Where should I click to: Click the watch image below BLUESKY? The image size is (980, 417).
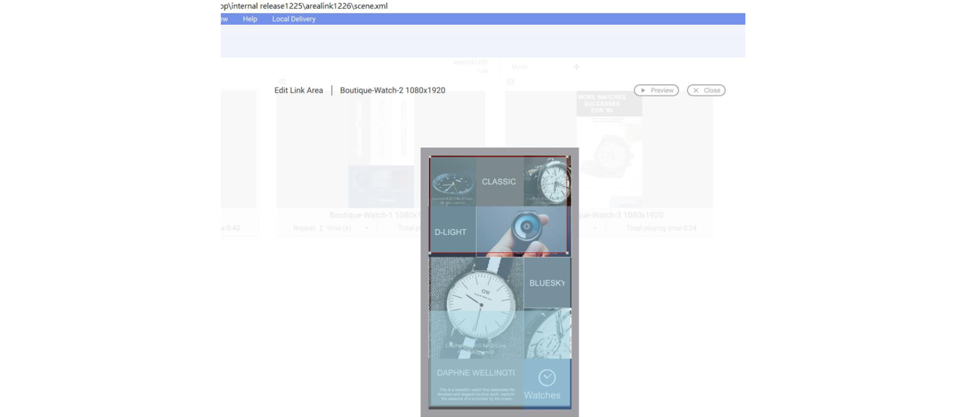tap(547, 333)
